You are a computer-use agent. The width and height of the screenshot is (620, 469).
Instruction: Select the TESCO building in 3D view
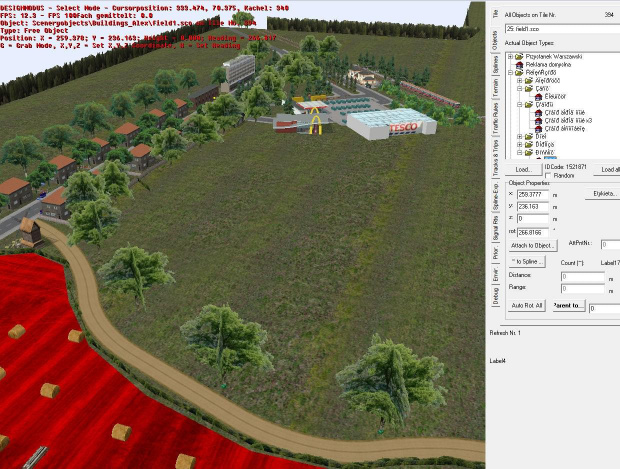click(391, 123)
